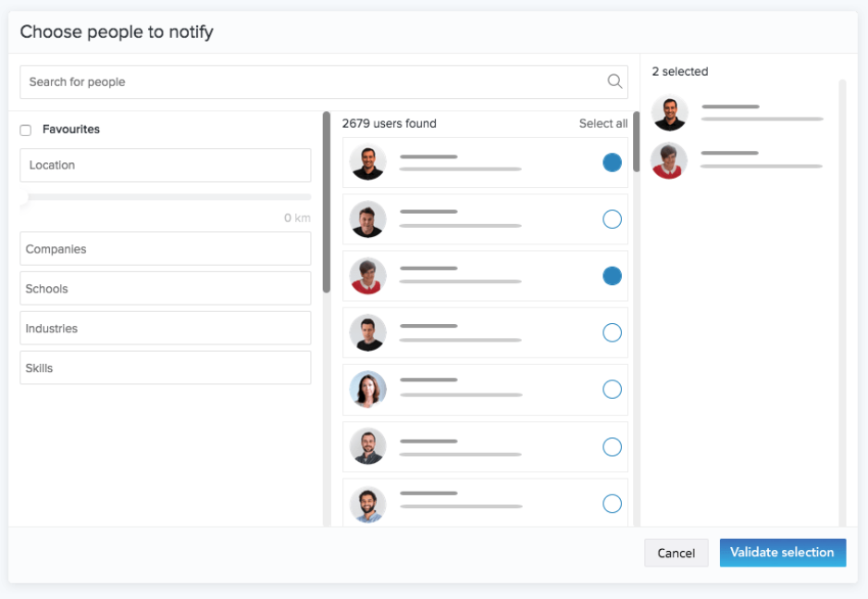The width and height of the screenshot is (868, 599).
Task: Open the Skills filter field
Action: [x=166, y=368]
